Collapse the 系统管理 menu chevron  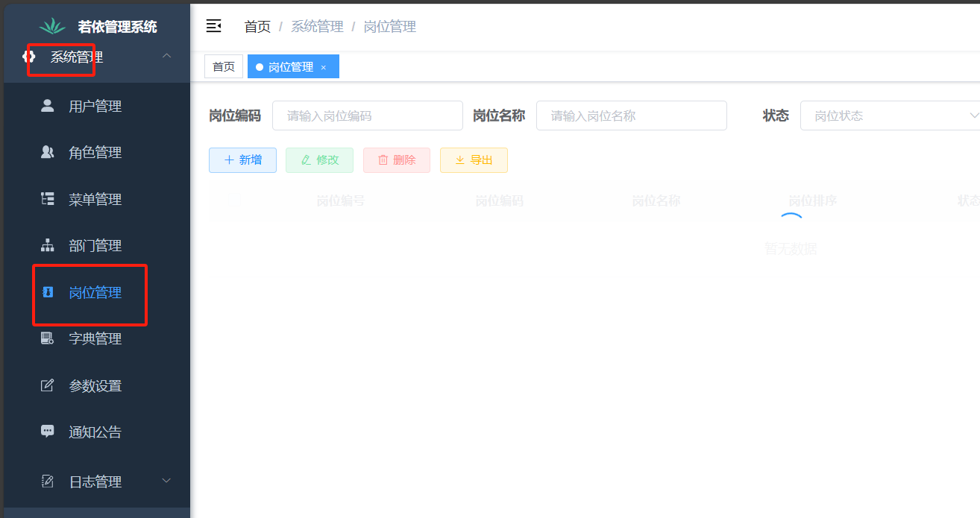click(167, 56)
